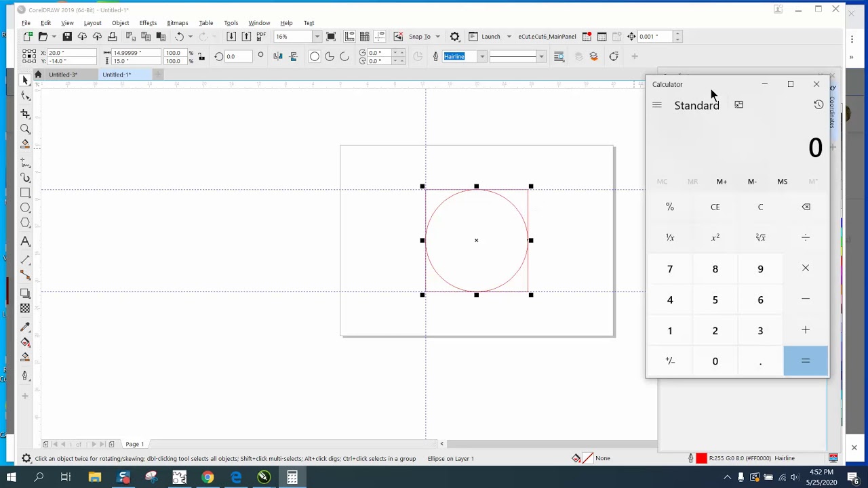Select the Shape edit tool
This screenshot has height=488, width=868.
pos(25,97)
